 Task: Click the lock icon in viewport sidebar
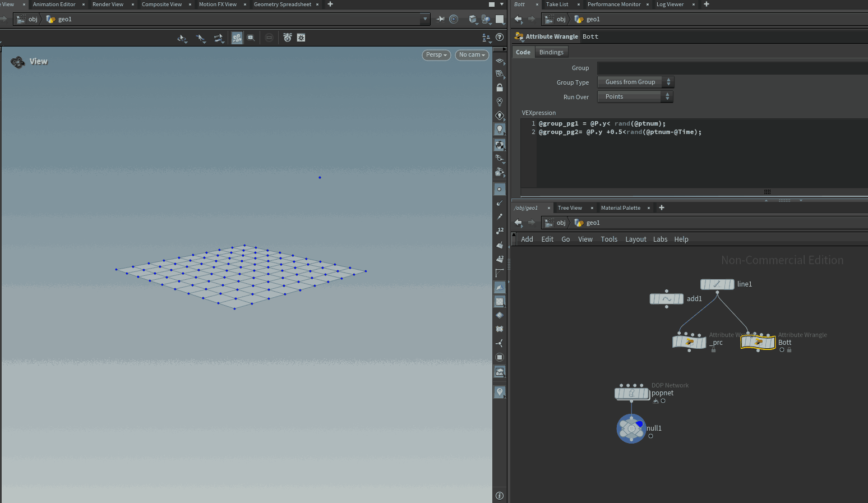tap(500, 88)
